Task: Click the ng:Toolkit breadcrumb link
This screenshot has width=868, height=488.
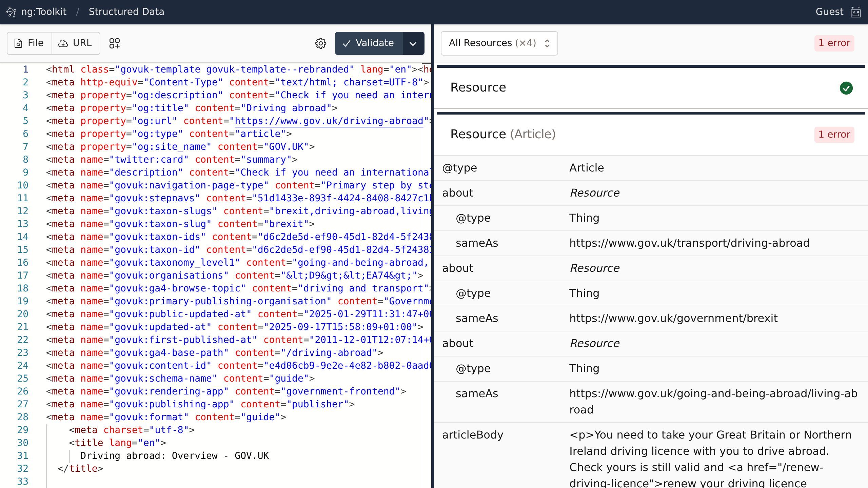Action: [43, 12]
